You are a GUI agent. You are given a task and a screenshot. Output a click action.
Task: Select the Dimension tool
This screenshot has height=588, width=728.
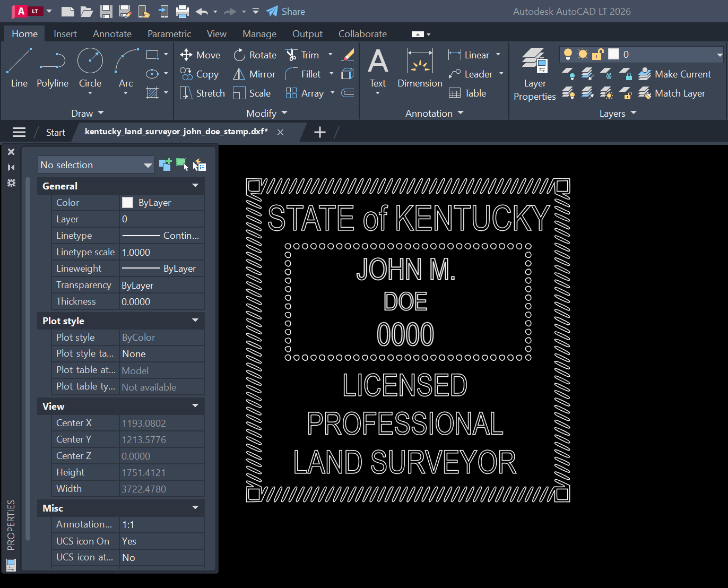(420, 67)
